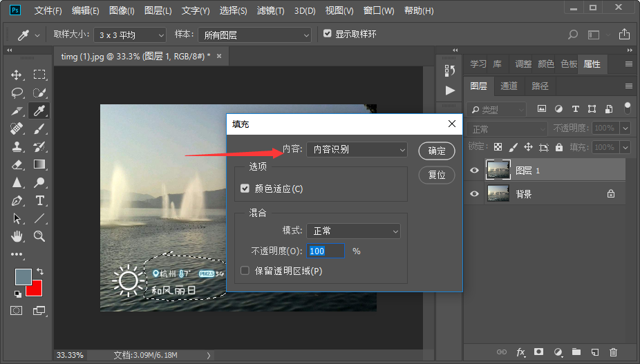This screenshot has height=364, width=640.
Task: Click red background color swatch
Action: pos(36,289)
